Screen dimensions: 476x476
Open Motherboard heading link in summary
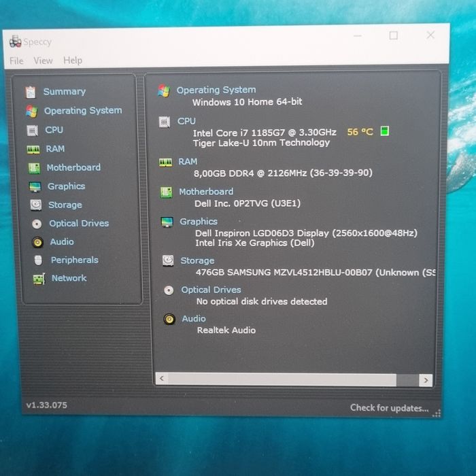[206, 192]
